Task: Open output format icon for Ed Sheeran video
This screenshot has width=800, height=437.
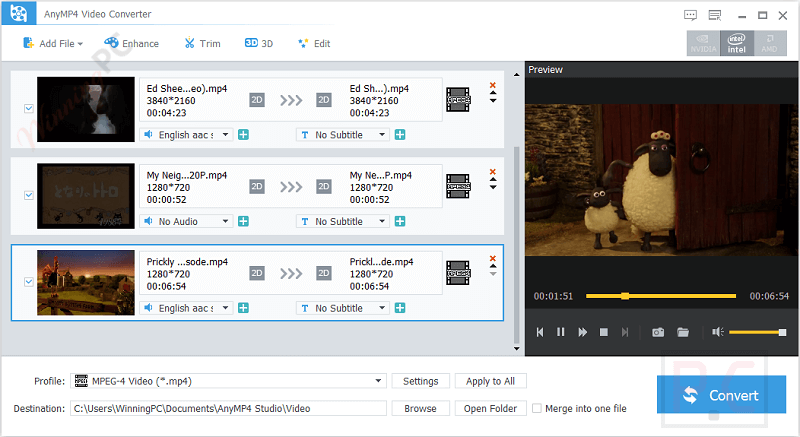Action: point(458,99)
